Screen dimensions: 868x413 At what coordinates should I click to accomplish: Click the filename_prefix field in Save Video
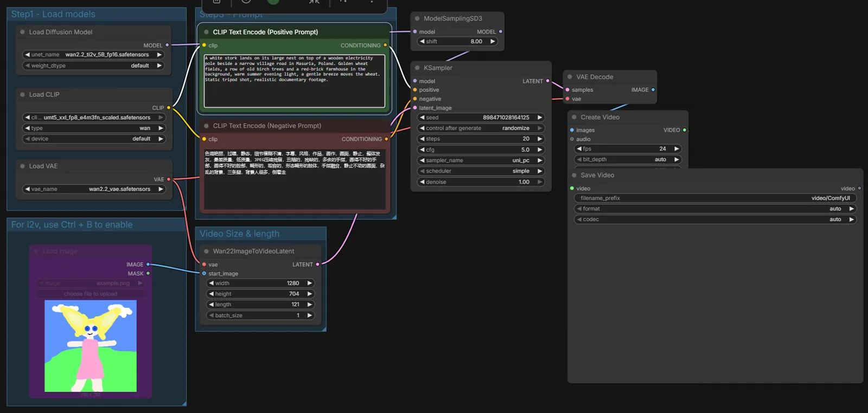(715, 198)
